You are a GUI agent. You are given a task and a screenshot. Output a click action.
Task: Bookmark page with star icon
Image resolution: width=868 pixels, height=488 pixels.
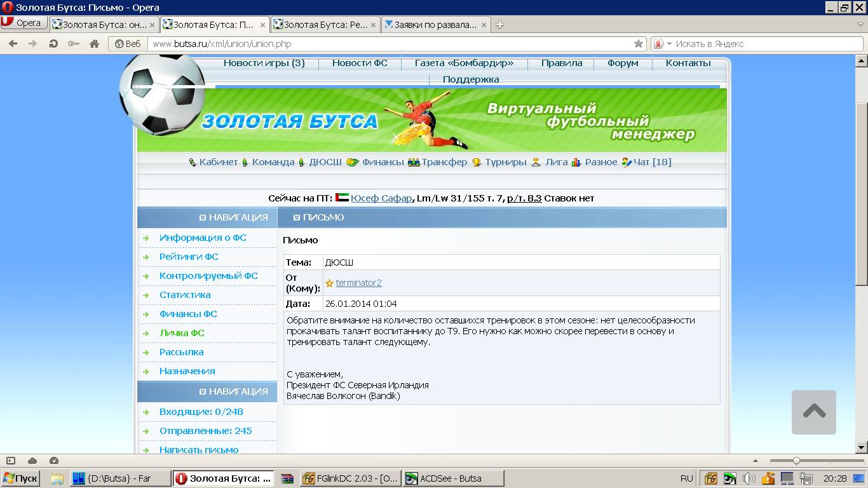coord(639,44)
